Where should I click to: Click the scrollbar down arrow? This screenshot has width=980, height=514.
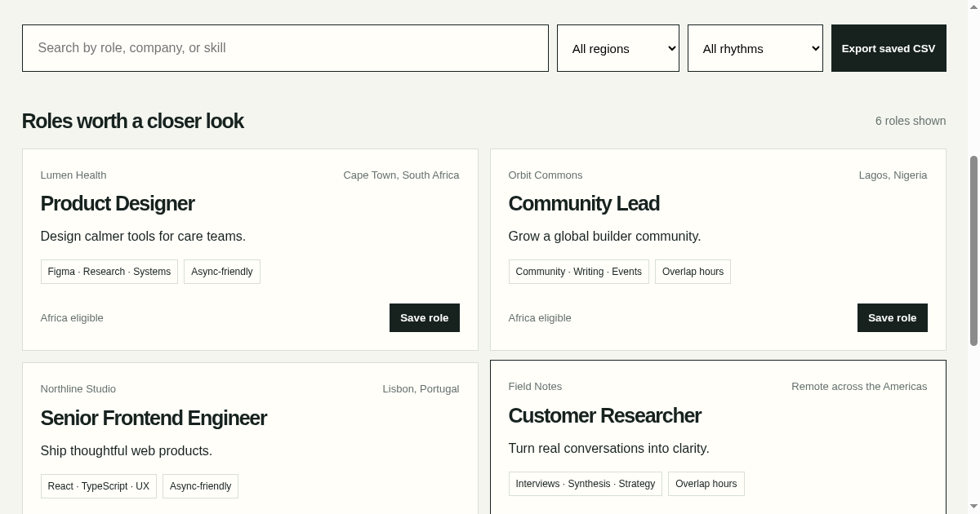[x=973, y=507]
